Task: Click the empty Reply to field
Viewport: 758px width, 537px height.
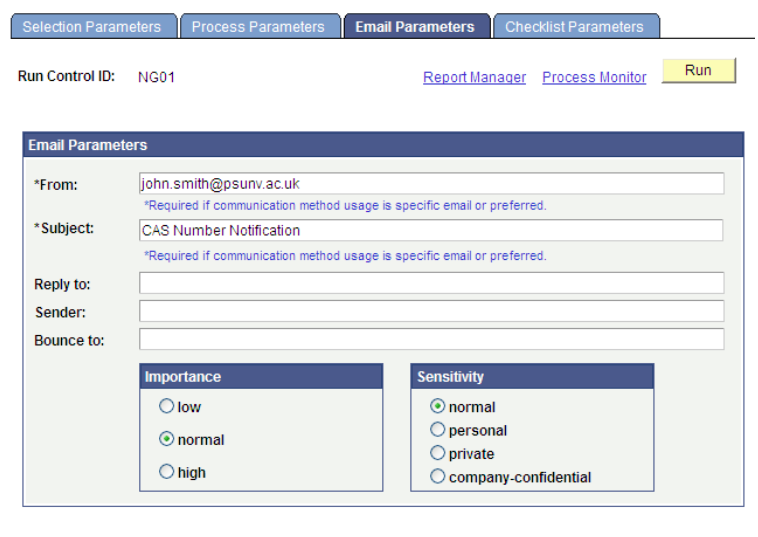Action: point(431,283)
